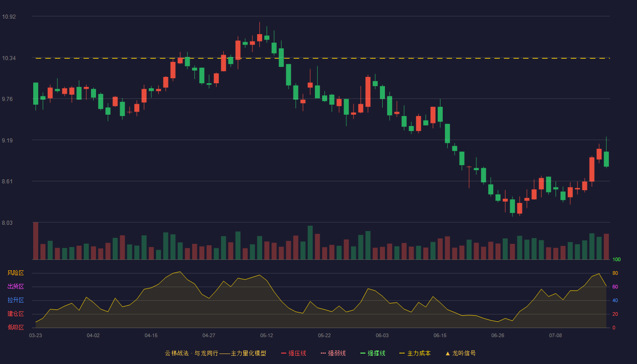The width and height of the screenshot is (637, 364).
Task: Click the 07-08 date axis label
Action: point(556,335)
